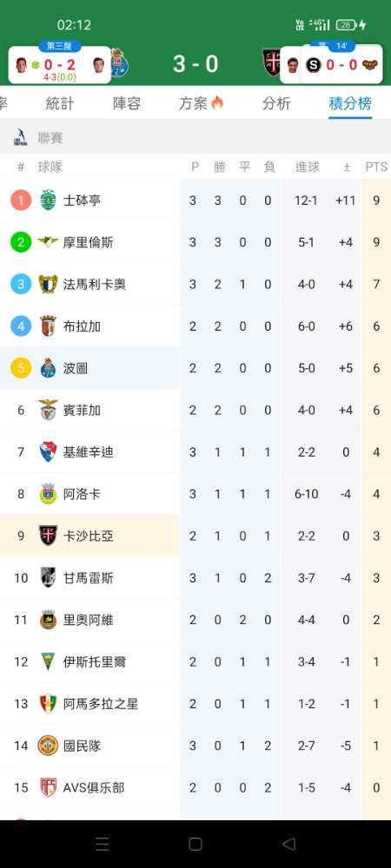Open the 0 - 0 live match card
The height and width of the screenshot is (868, 391).
tap(341, 64)
